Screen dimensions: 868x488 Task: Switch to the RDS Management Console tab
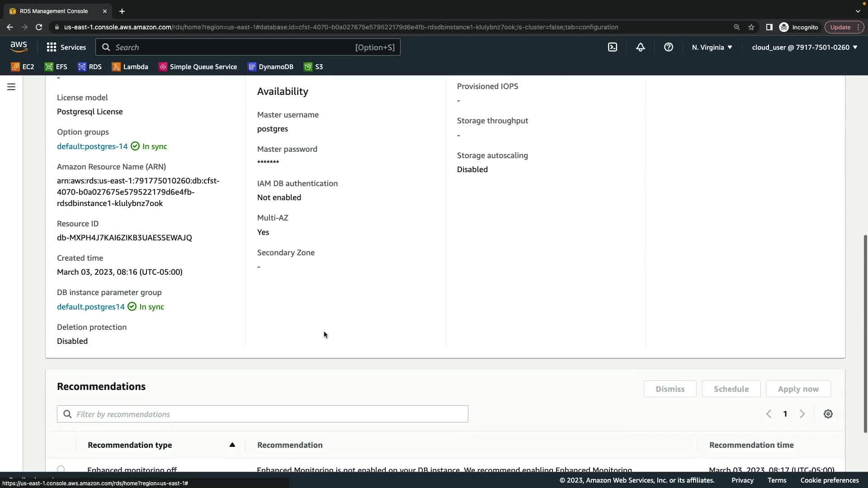click(x=54, y=11)
